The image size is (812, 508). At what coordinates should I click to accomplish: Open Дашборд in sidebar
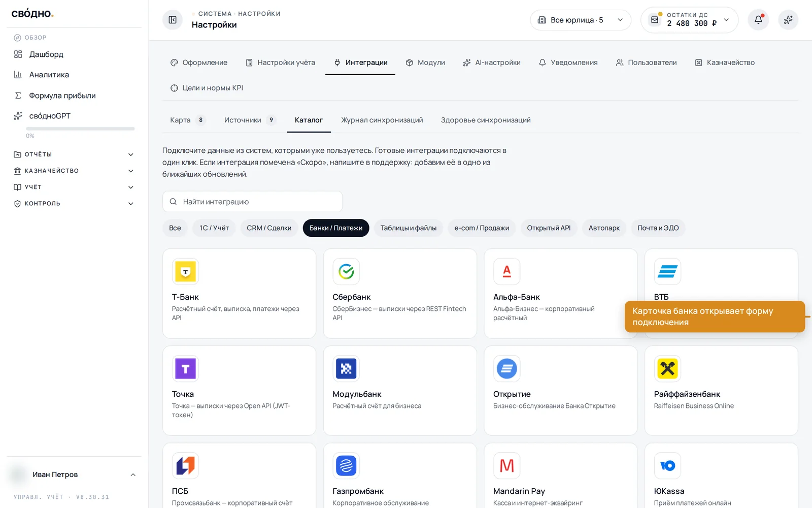74,54
